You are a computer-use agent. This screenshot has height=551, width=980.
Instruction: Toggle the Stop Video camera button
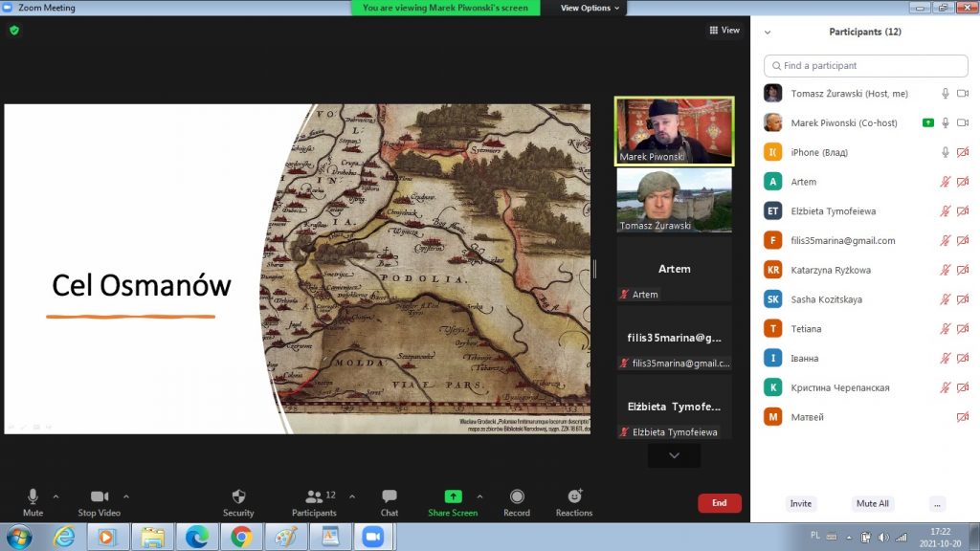[x=99, y=497]
